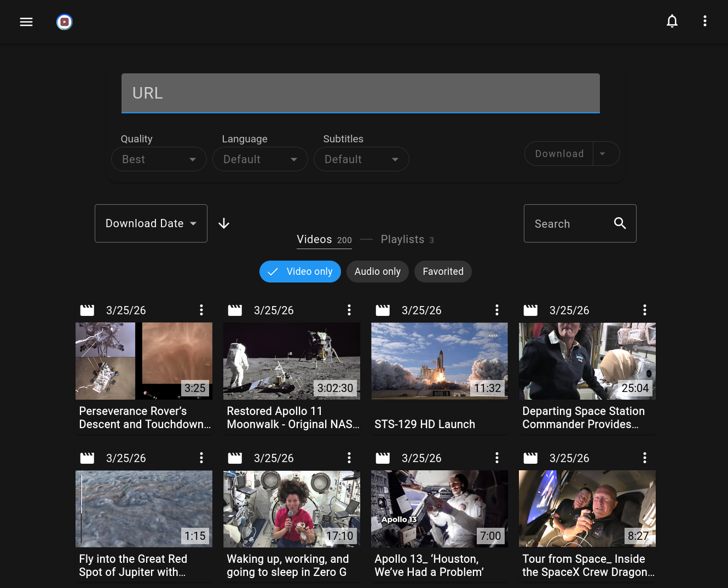This screenshot has height=588, width=728.
Task: Open the notifications bell
Action: point(672,21)
